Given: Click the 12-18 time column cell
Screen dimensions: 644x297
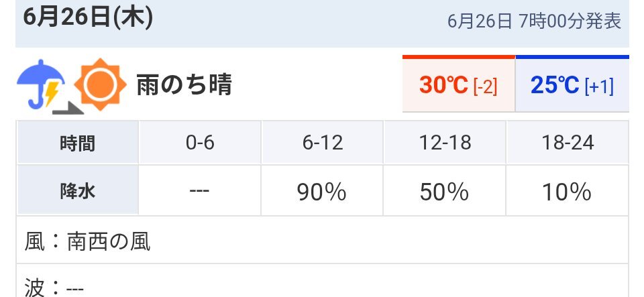Looking at the screenshot, I should [x=445, y=143].
